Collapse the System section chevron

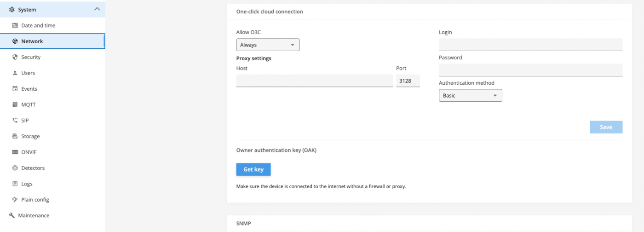pos(97,9)
